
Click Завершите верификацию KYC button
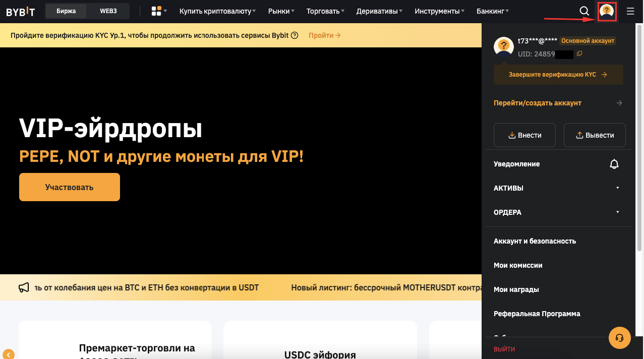[558, 75]
